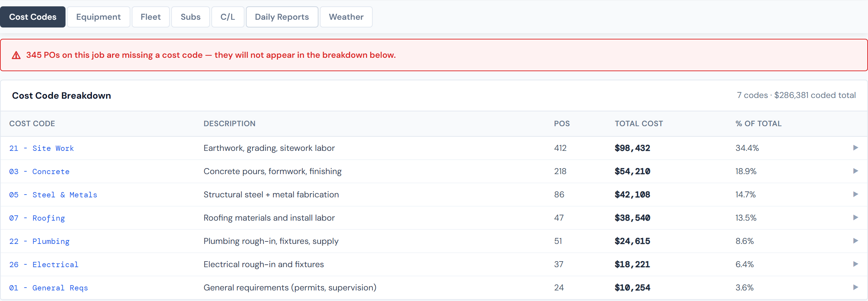
Task: Expand the Site Work row arrow
Action: pyautogui.click(x=855, y=148)
